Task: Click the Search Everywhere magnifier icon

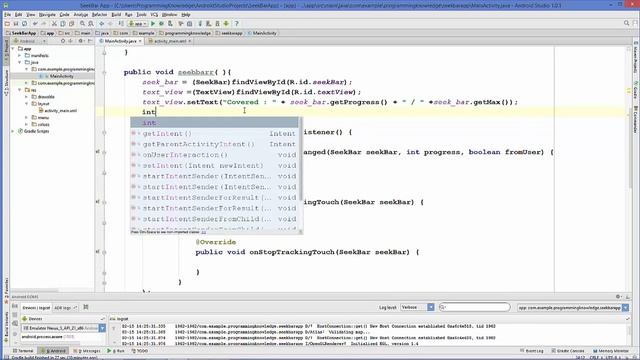Action: (x=627, y=24)
